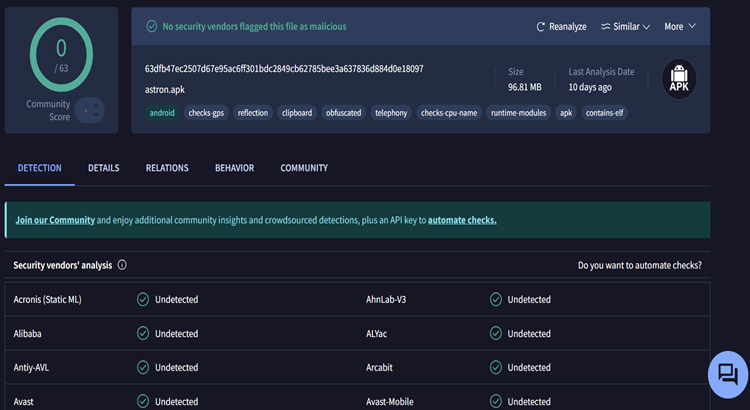
Task: Open the More dropdown menu
Action: [680, 26]
